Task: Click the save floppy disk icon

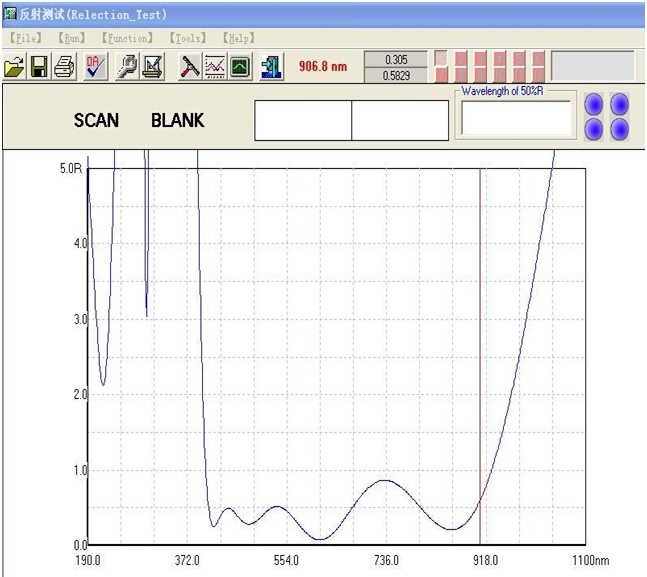Action: click(x=39, y=67)
